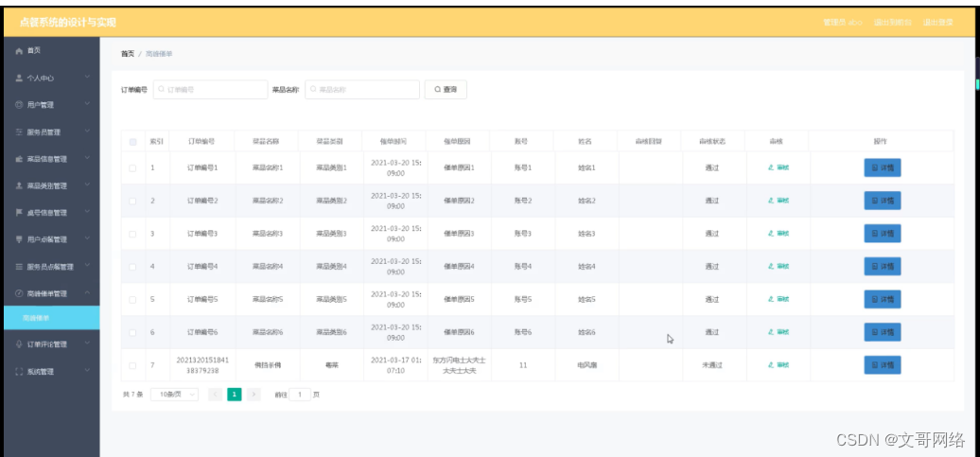Viewport: 980px width, 457px height.
Task: Expand 菜品类别管理 with its chevron
Action: 87,185
